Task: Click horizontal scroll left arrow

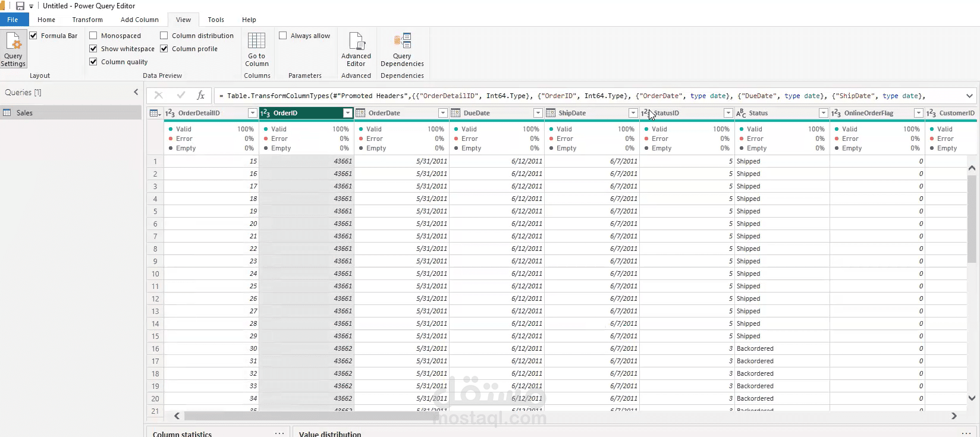Action: (177, 416)
